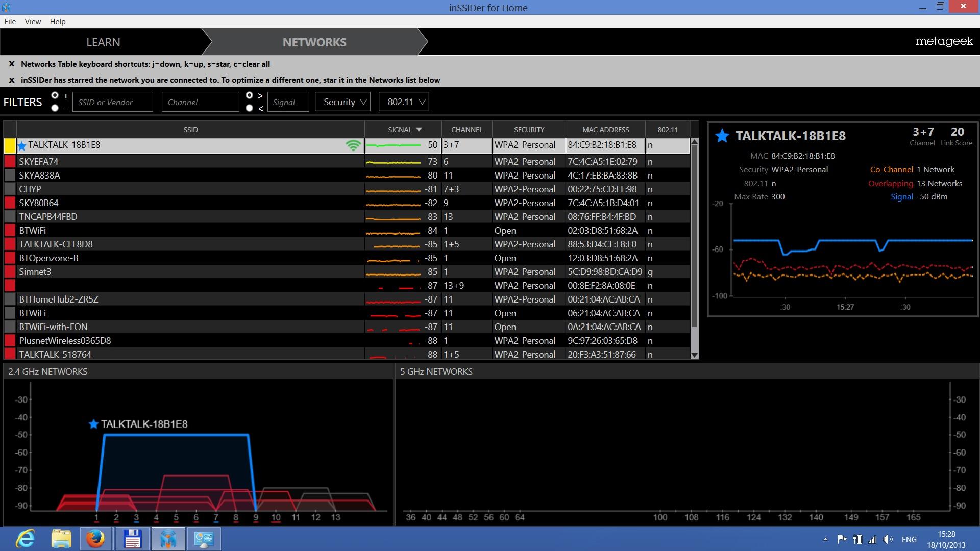Click the networks table scrollbar thumb
The width and height of the screenshot is (980, 551).
coord(694,237)
